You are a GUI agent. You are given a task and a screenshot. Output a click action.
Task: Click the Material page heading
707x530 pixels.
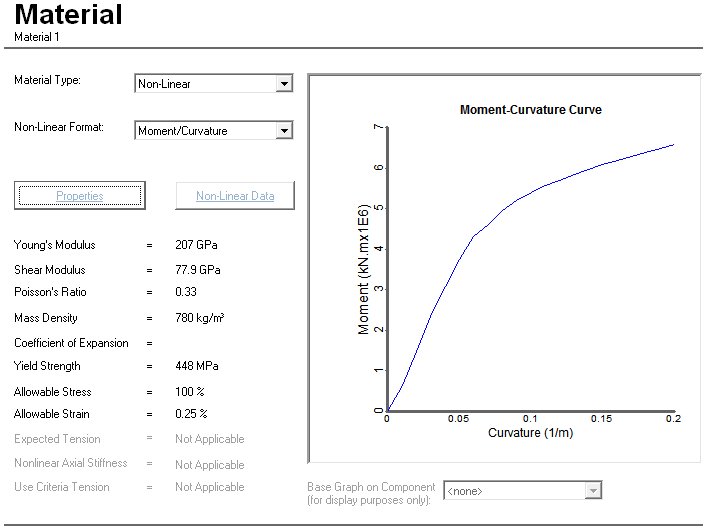69,16
